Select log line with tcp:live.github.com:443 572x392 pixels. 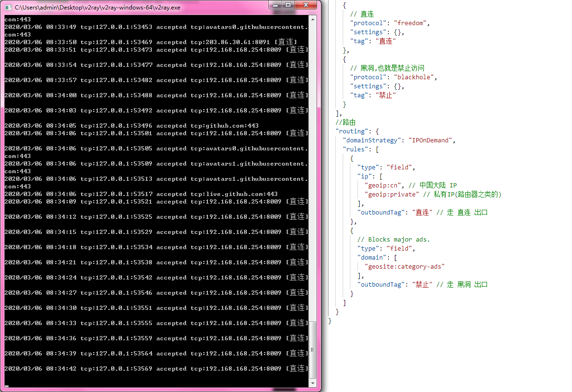tap(141, 194)
